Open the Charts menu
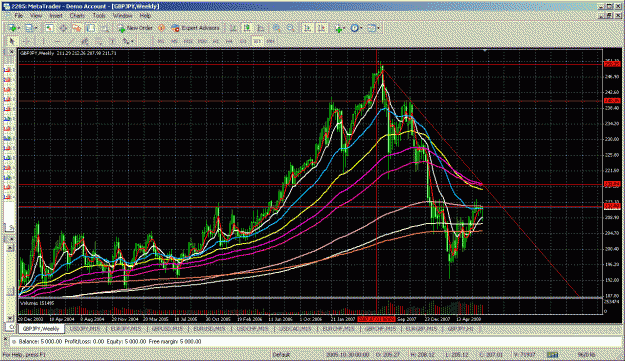Screen dimensions: 625x361 pyautogui.click(x=77, y=16)
